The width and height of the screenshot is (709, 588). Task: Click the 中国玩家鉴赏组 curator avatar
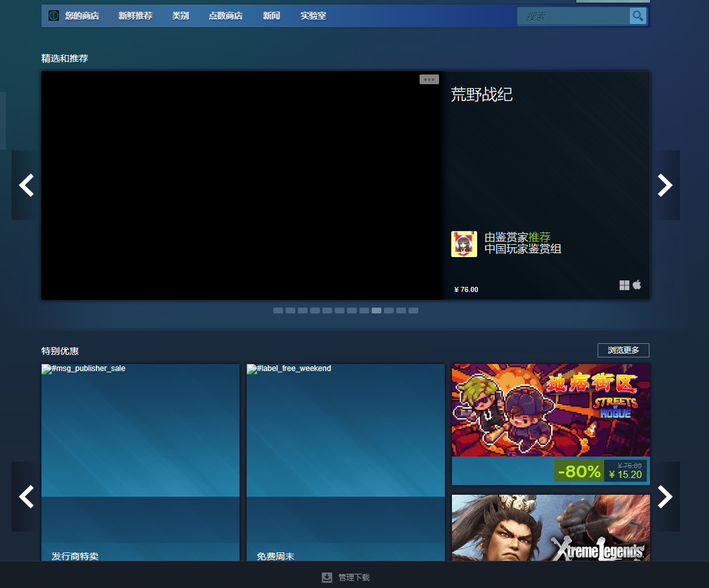coord(464,244)
